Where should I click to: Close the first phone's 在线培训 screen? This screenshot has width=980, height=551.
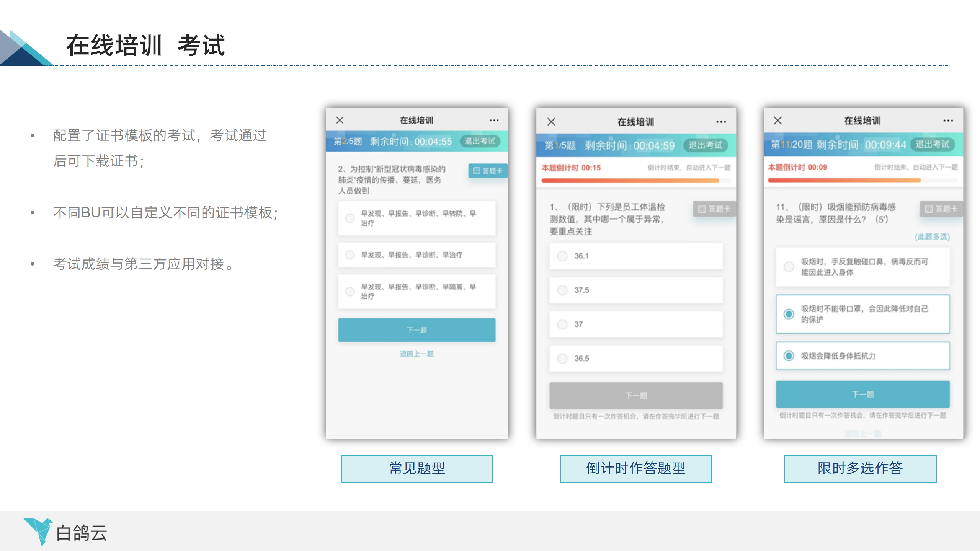tap(340, 120)
